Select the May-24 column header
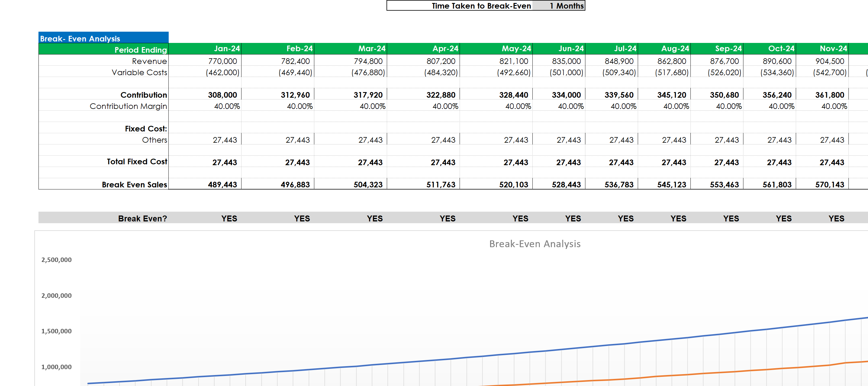This screenshot has width=868, height=386. [x=496, y=49]
